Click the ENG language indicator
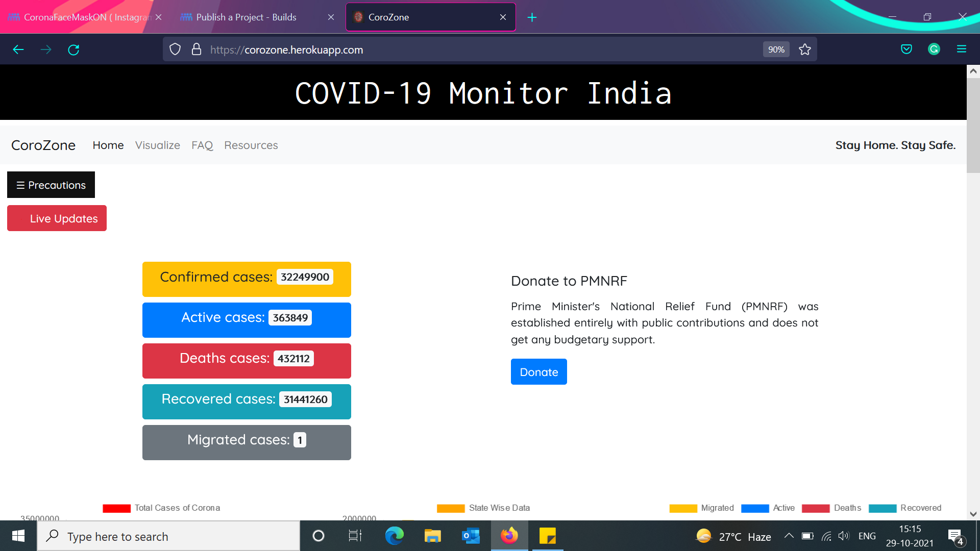This screenshot has width=980, height=551. [867, 536]
